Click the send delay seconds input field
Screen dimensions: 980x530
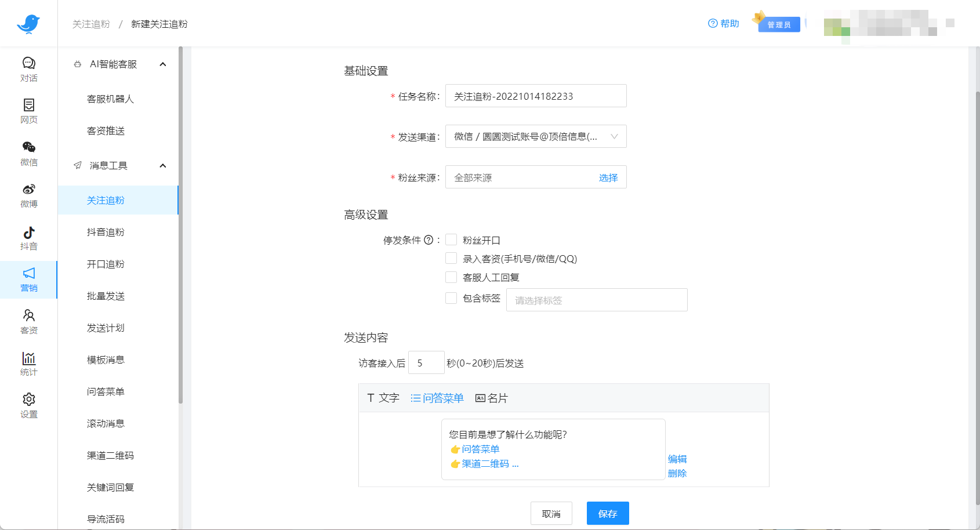[x=426, y=362]
